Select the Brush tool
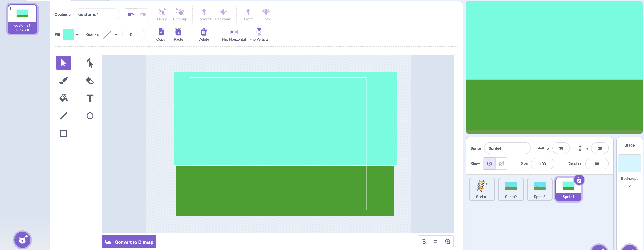644x250 pixels. [64, 81]
